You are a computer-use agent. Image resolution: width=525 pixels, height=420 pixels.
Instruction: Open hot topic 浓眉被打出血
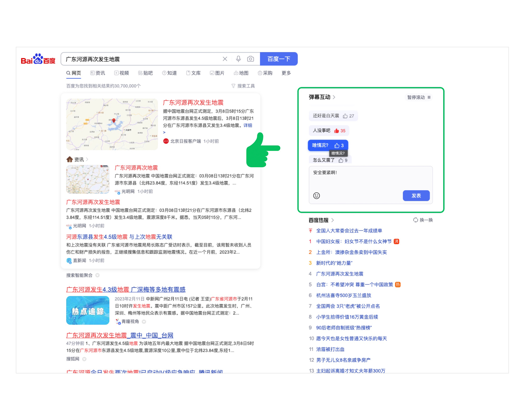coord(330,349)
